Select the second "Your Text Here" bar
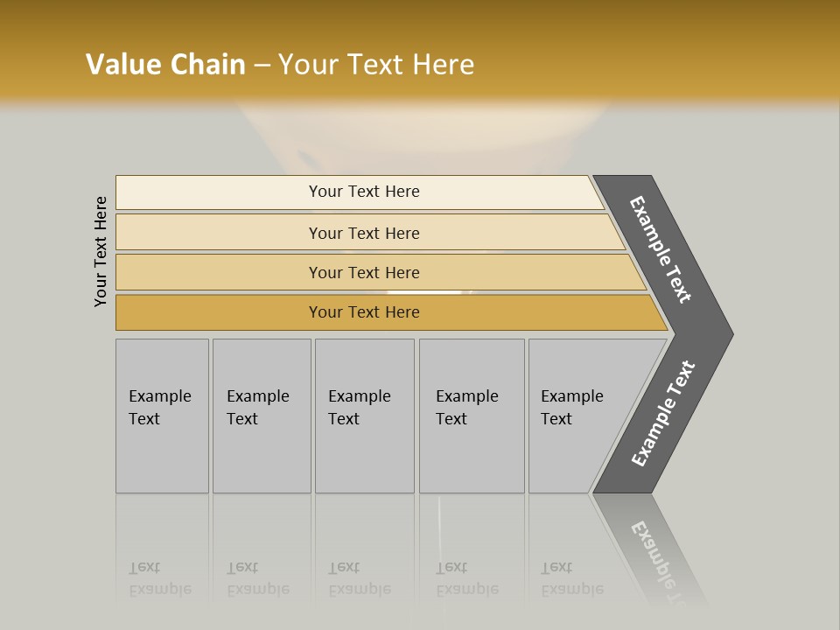Screen dimensions: 840x630 (x=364, y=233)
